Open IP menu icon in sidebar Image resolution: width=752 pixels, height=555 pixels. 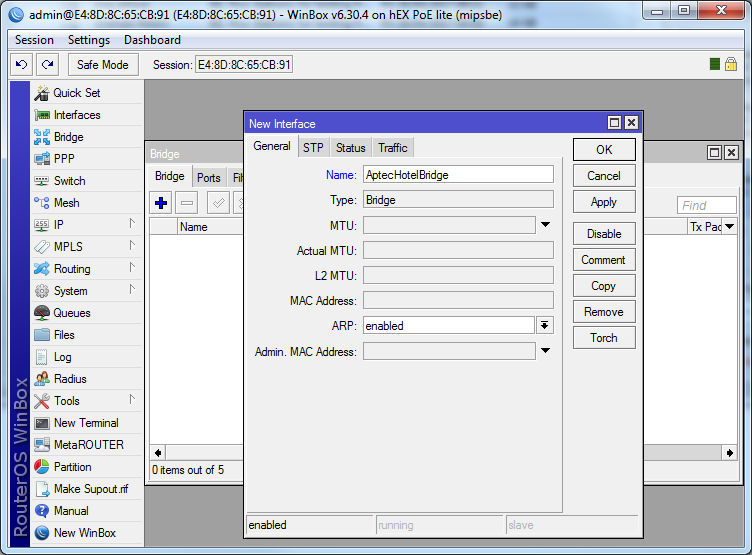42,225
